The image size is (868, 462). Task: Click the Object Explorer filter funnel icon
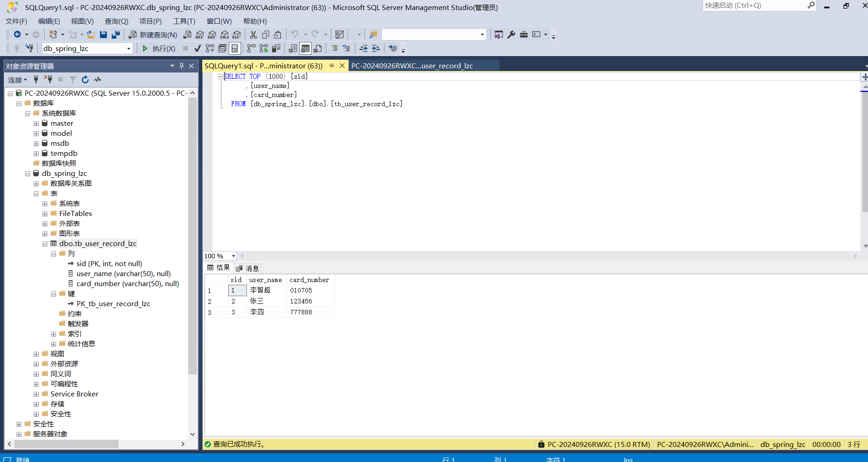tap(73, 80)
